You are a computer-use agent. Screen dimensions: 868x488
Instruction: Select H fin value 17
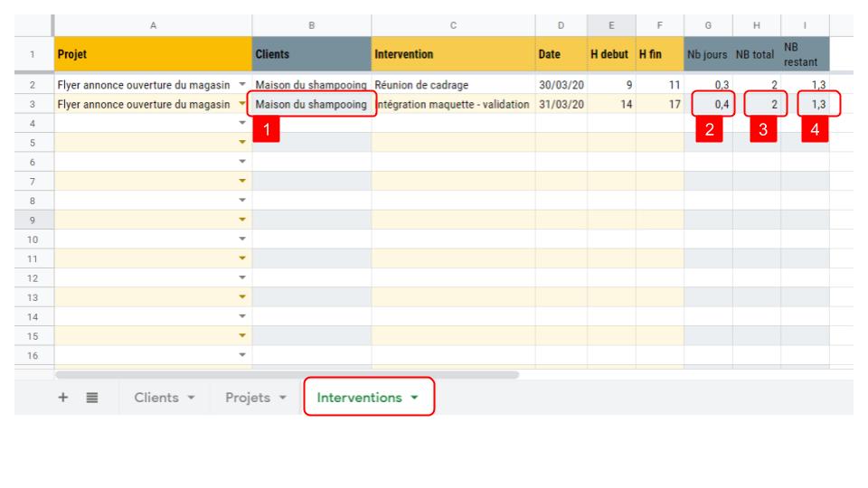click(x=660, y=104)
